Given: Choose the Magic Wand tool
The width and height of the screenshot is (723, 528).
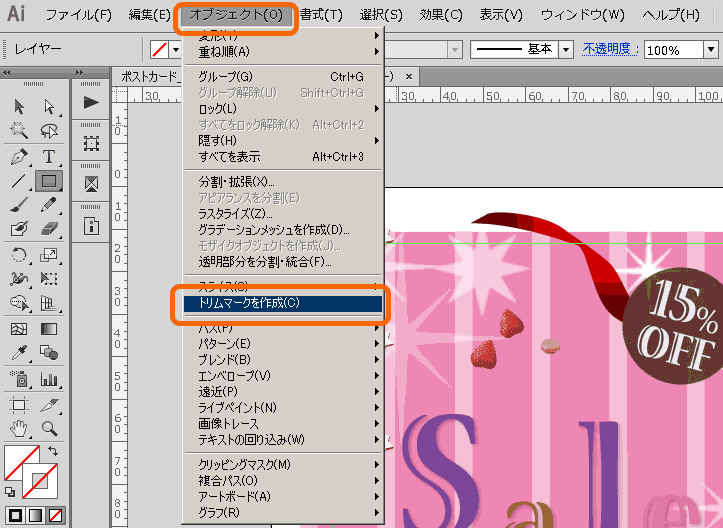Looking at the screenshot, I should tap(19, 131).
